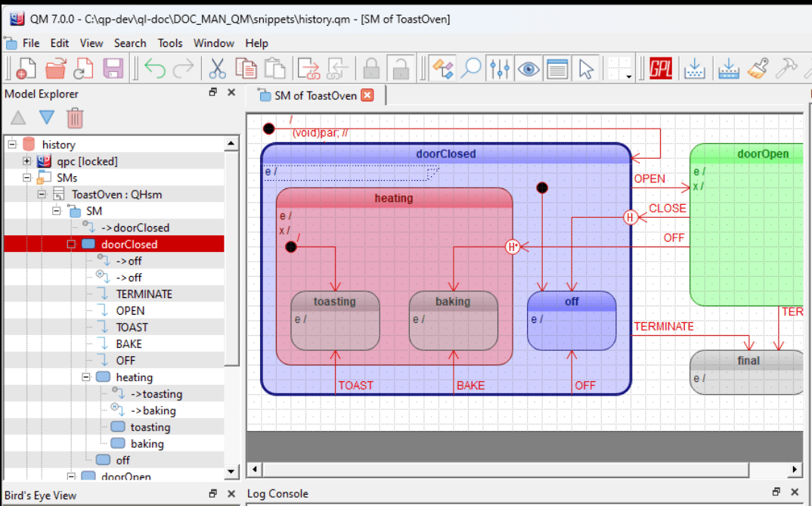Open the View menu
Screen dimensions: 812x506
tap(91, 43)
